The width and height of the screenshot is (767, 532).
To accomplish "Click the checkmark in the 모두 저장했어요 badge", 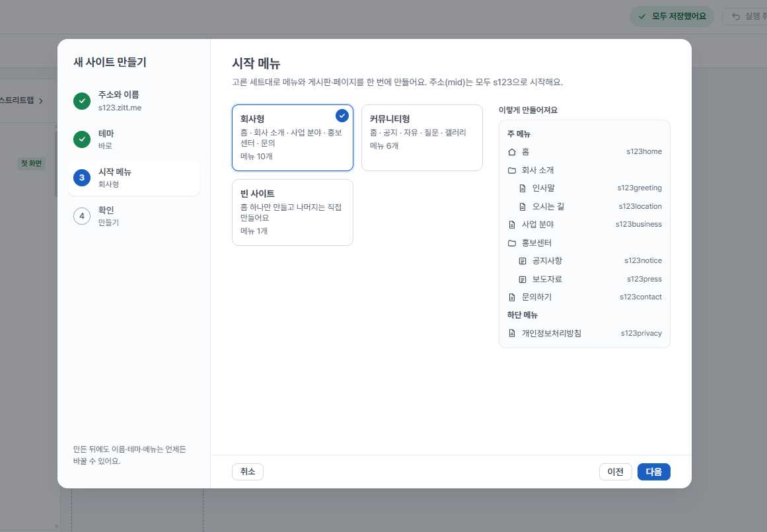I will click(641, 17).
